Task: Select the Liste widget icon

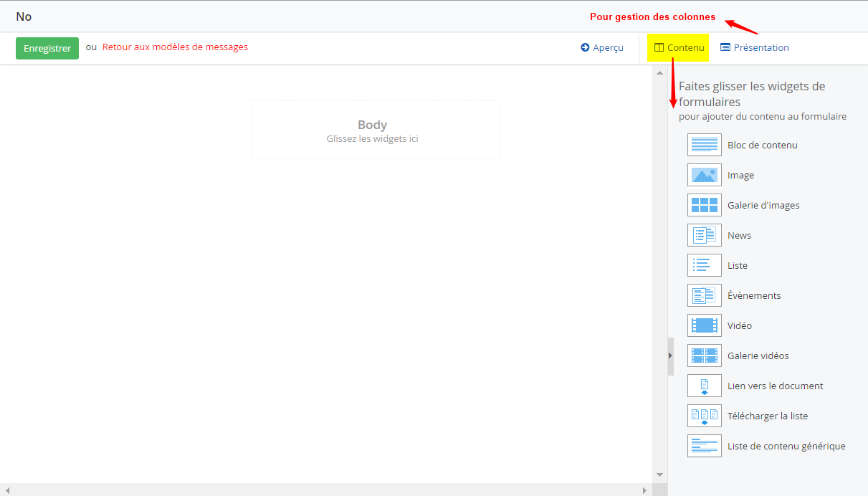Action: click(x=704, y=265)
